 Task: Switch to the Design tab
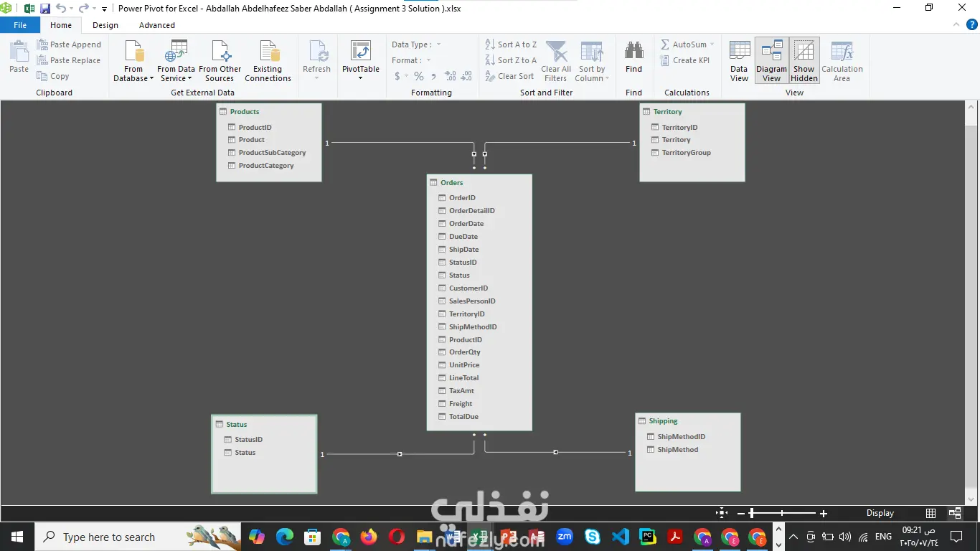(x=105, y=25)
